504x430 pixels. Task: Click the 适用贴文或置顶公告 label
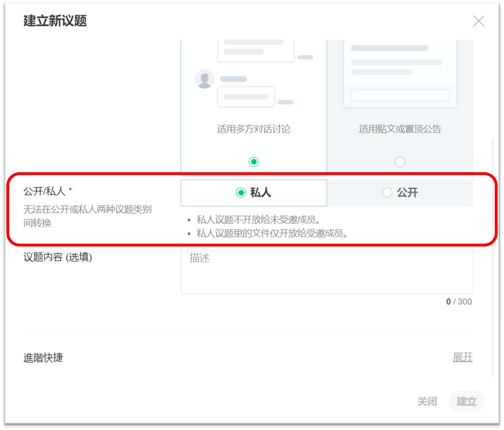point(400,129)
